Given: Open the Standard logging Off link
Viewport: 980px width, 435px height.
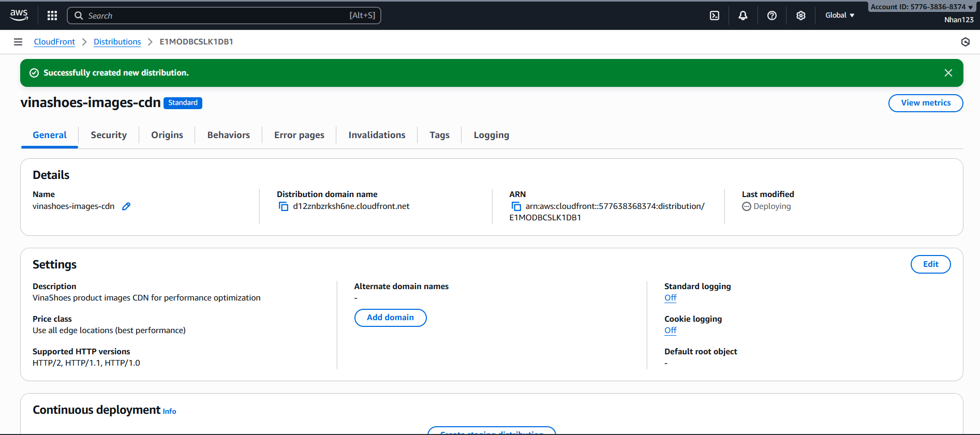Looking at the screenshot, I should pyautogui.click(x=670, y=298).
